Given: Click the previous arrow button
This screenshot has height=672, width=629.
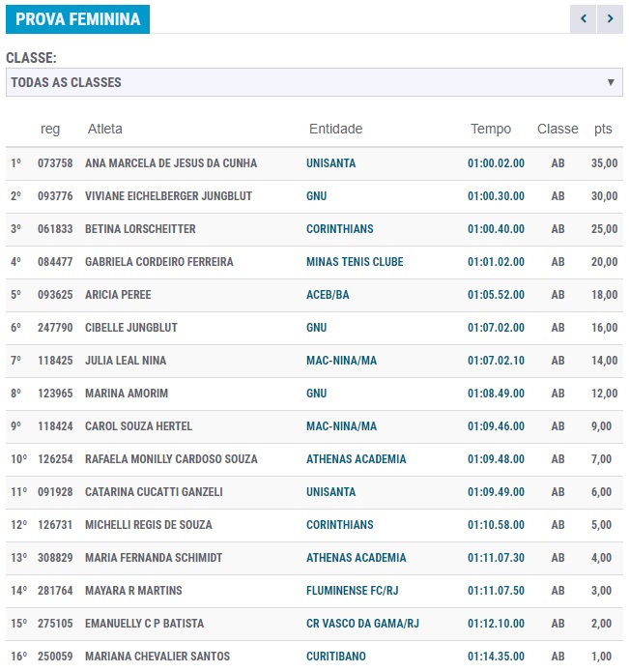Looking at the screenshot, I should [x=583, y=19].
